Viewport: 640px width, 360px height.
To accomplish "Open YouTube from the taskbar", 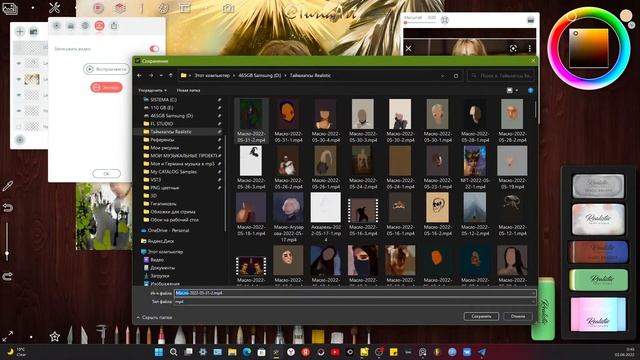I will point(335,352).
